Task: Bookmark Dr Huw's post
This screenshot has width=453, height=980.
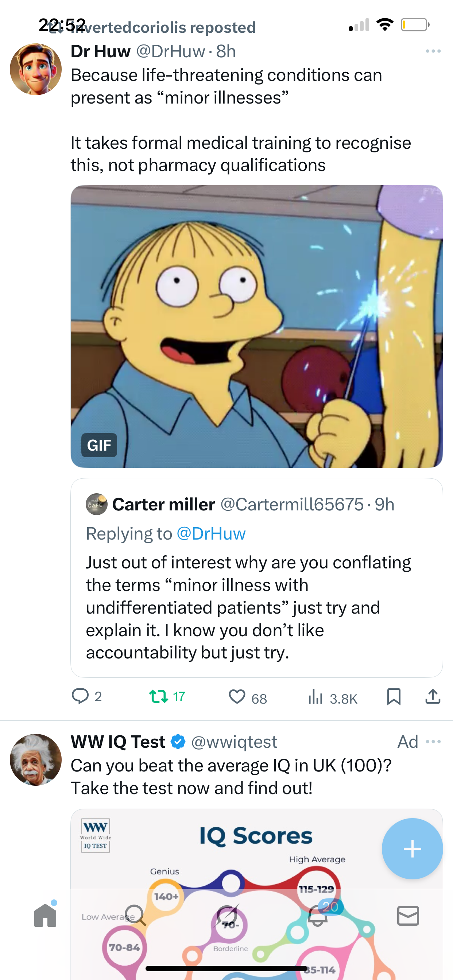Action: (x=394, y=697)
